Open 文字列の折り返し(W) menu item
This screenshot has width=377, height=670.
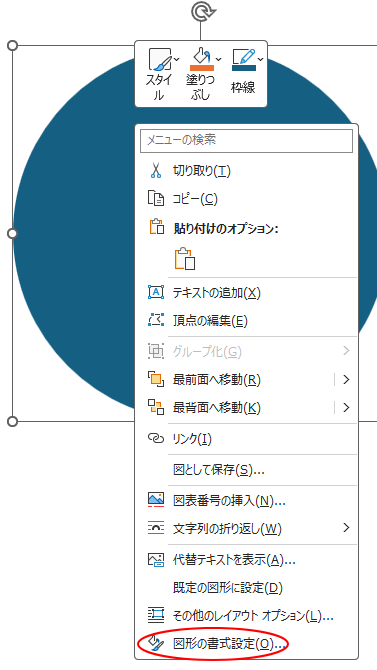tap(227, 529)
